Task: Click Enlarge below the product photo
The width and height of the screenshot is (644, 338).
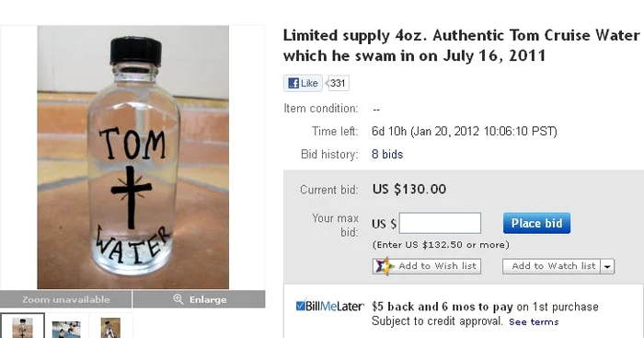Action: [199, 299]
